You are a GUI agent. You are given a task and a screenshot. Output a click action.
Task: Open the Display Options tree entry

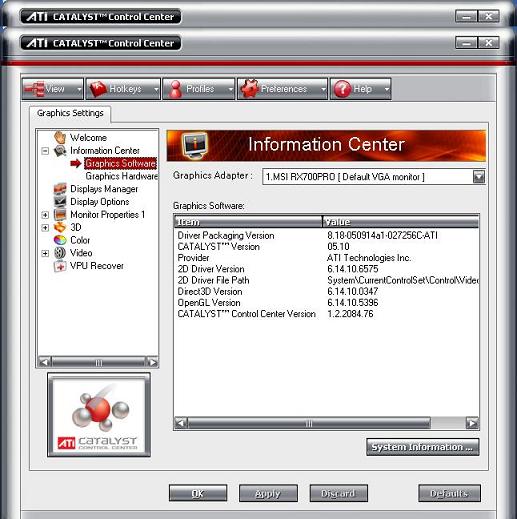click(100, 202)
